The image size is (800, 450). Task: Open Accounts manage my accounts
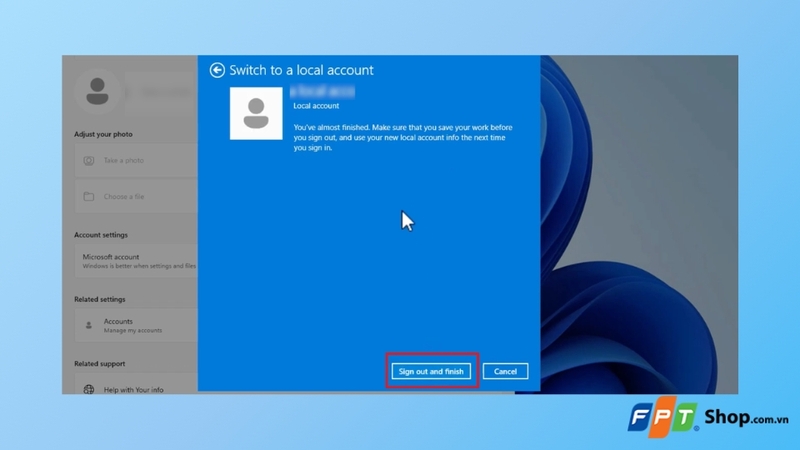click(x=136, y=325)
